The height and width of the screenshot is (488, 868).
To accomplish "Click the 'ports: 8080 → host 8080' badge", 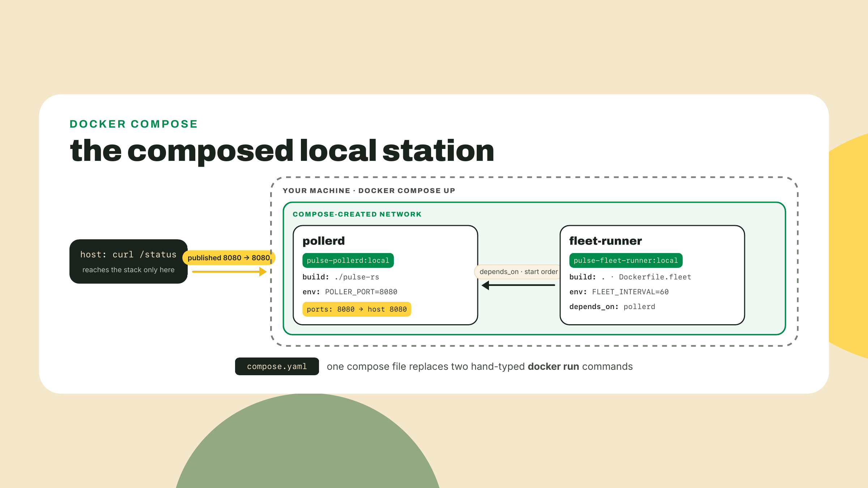I will click(357, 309).
